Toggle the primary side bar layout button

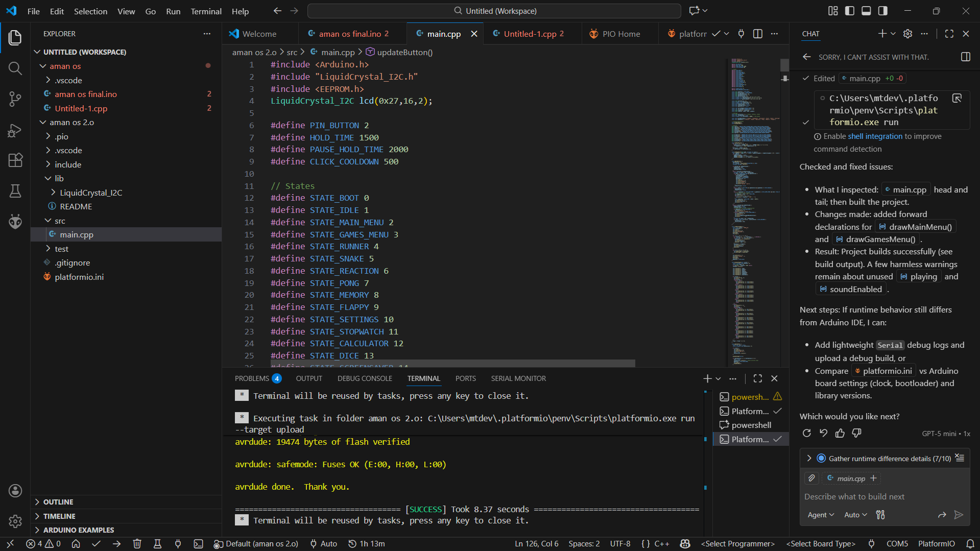(x=850, y=11)
